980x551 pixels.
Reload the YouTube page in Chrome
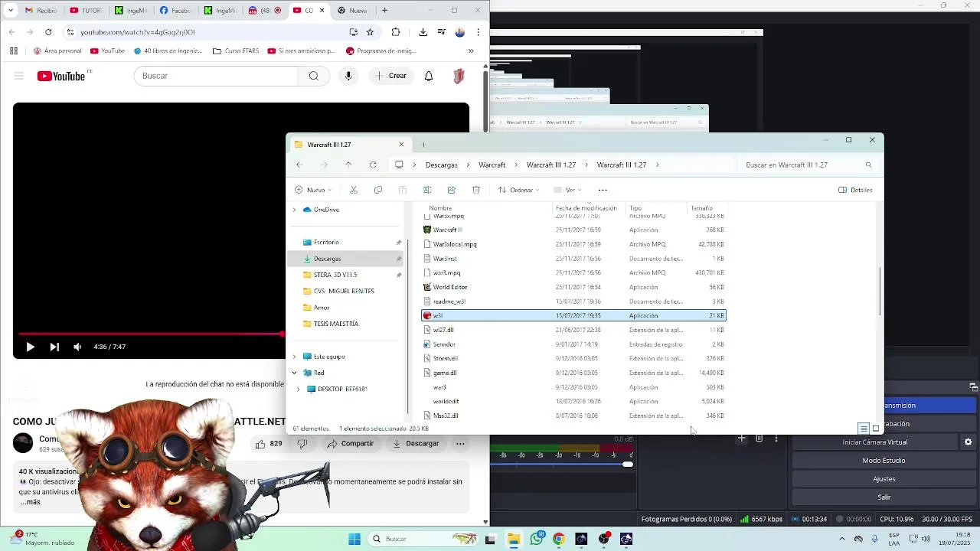(x=48, y=32)
